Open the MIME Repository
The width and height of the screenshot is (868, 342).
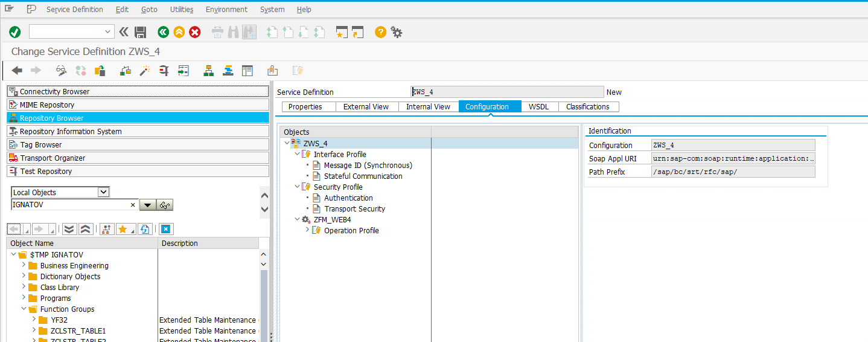point(138,105)
